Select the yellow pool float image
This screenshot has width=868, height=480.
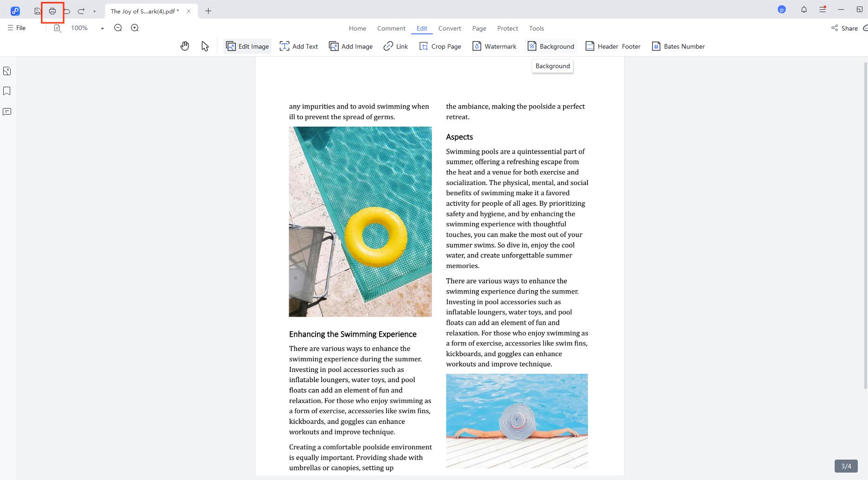click(x=361, y=222)
